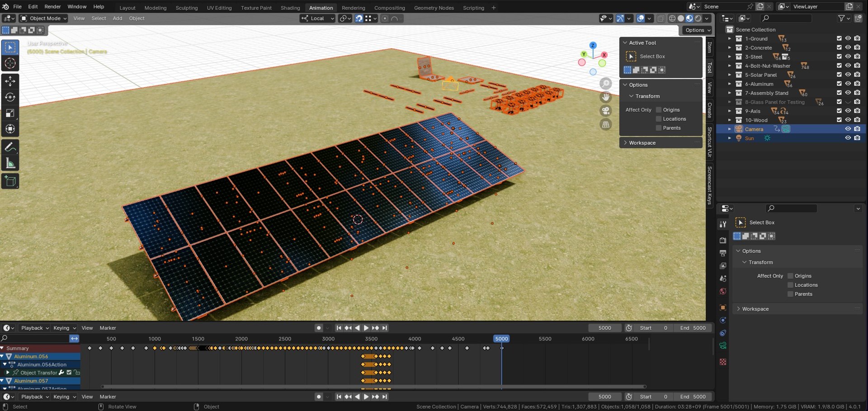The width and height of the screenshot is (868, 411).
Task: Switch viewport to wireframe shading
Action: point(672,19)
